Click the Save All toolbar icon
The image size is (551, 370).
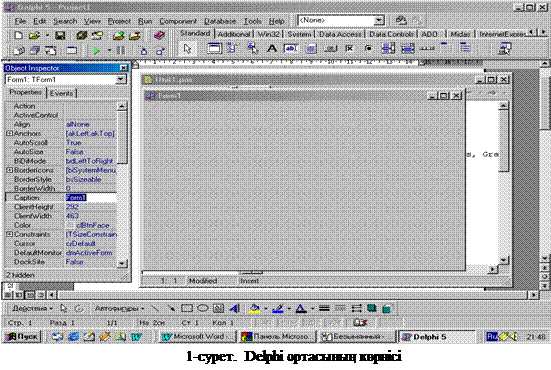coord(82,35)
